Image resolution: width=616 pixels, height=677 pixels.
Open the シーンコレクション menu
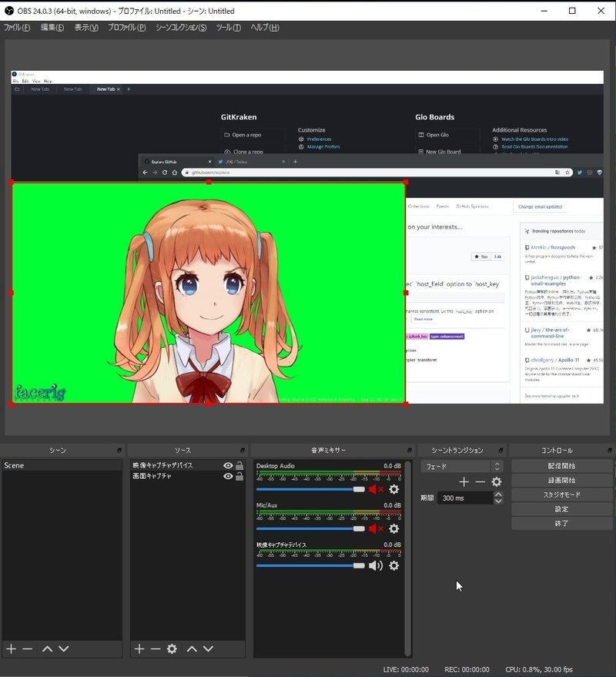tap(181, 28)
